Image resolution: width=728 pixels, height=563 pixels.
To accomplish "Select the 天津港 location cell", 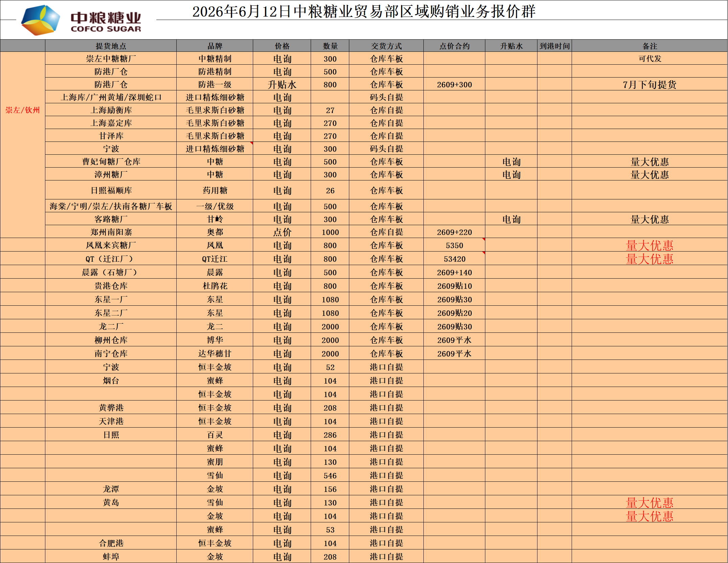I will point(111,421).
